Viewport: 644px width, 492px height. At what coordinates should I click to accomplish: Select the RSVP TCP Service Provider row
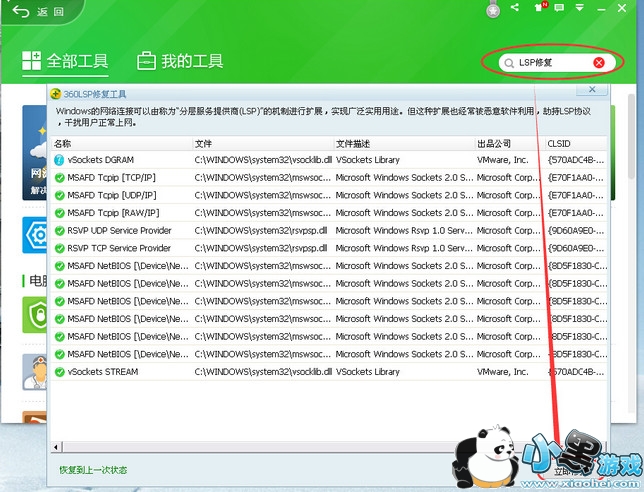(x=329, y=248)
